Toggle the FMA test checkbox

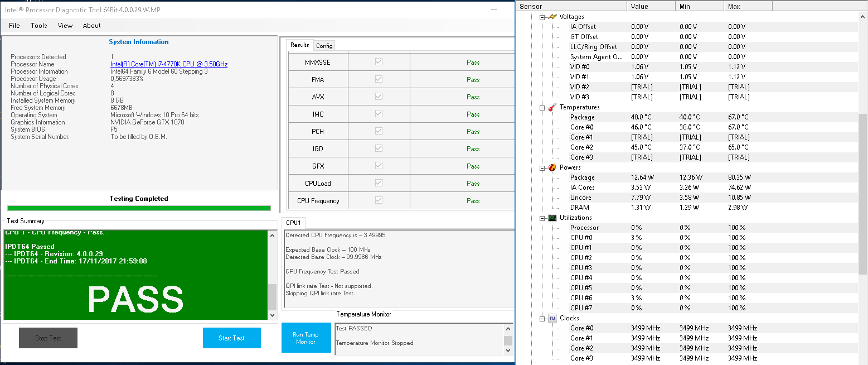(379, 79)
